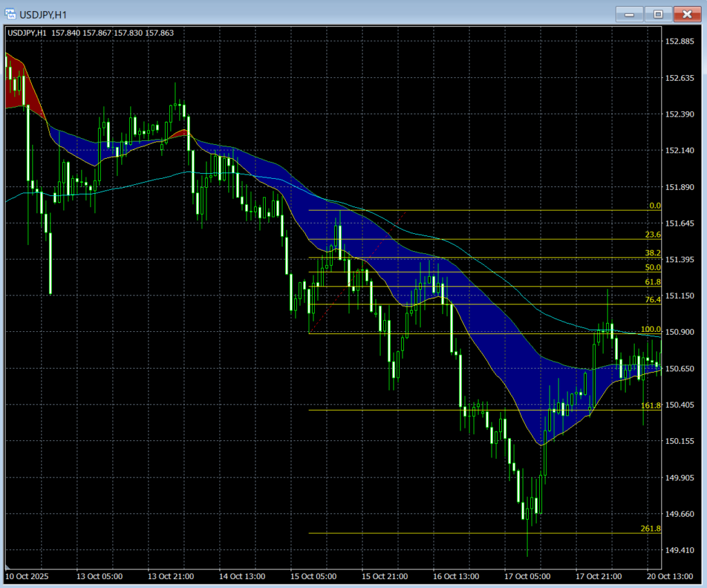Click the 149.410 price on the scale
707x588 pixels.
tap(678, 550)
